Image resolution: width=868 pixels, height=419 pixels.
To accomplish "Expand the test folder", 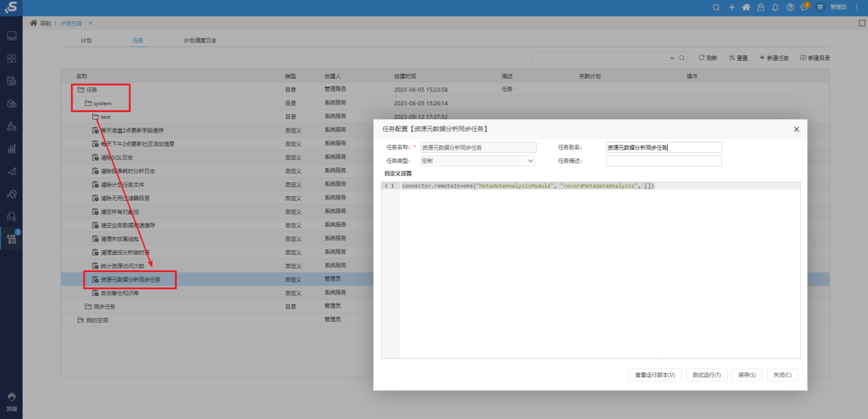I will tap(96, 117).
